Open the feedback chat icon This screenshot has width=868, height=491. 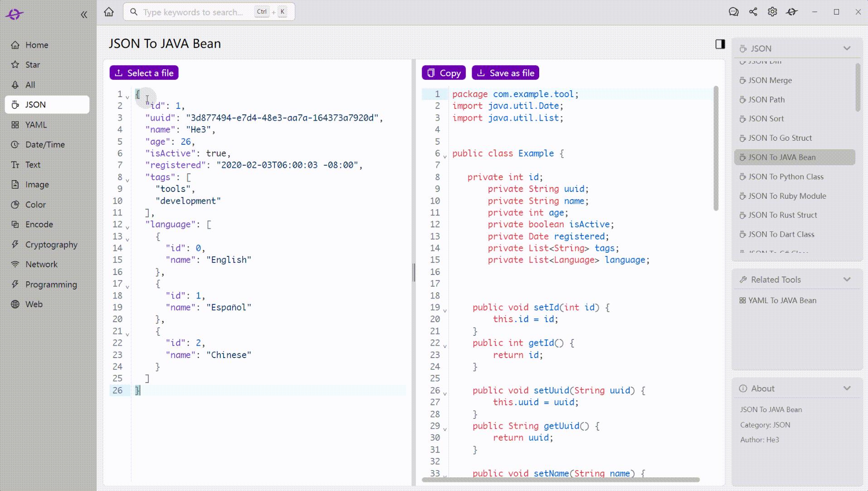click(x=733, y=12)
